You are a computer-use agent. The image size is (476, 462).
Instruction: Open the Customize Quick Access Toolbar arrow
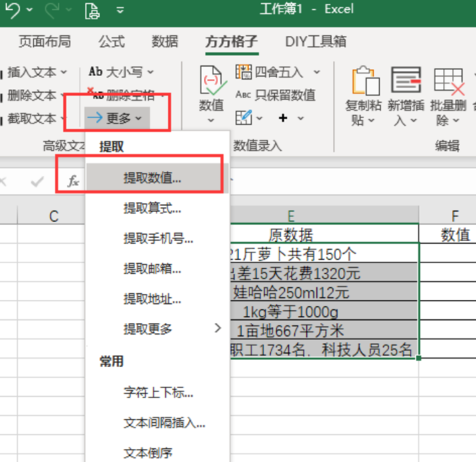pyautogui.click(x=121, y=10)
